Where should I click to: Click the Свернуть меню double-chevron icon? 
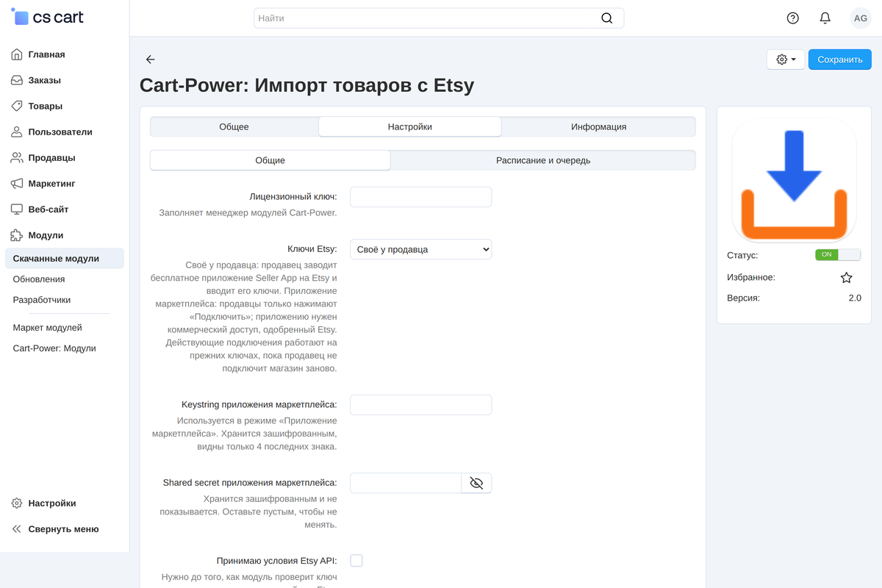(17, 529)
